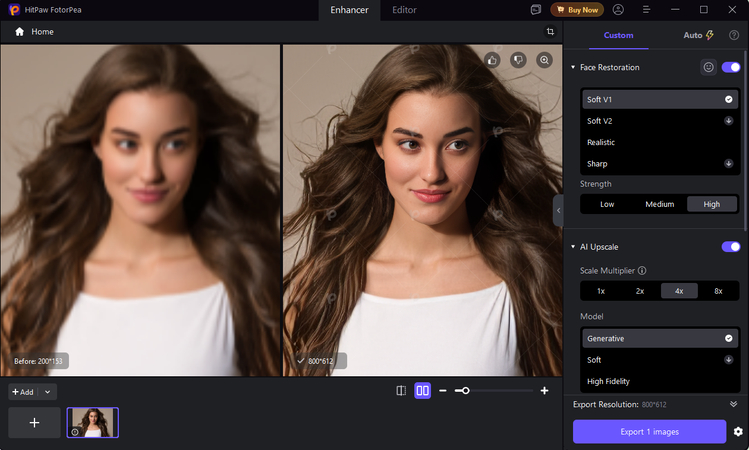Download the Sharp face model
Image resolution: width=749 pixels, height=450 pixels.
click(x=728, y=163)
